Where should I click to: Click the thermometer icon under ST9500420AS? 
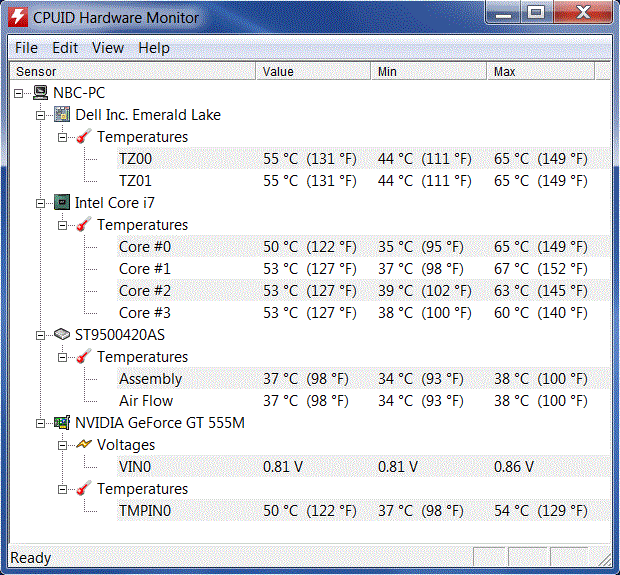tap(84, 357)
